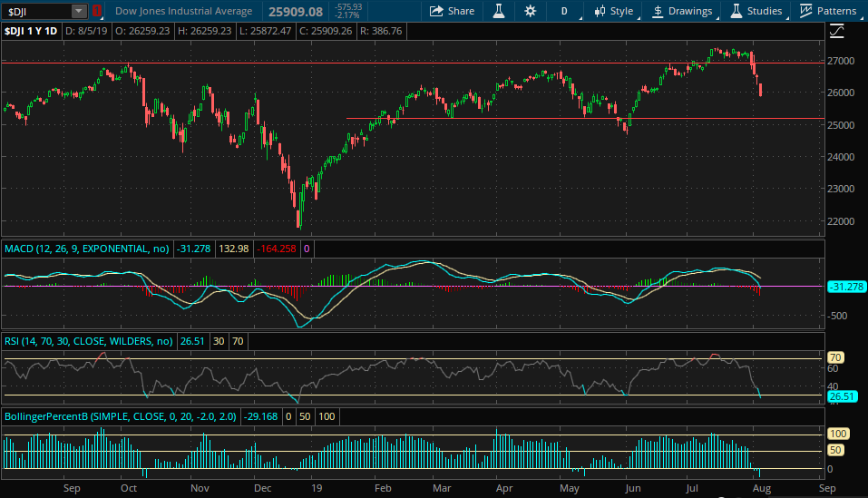This screenshot has width=868, height=498.
Task: Click the -31.278 MACD axis price bubble
Action: pos(846,287)
